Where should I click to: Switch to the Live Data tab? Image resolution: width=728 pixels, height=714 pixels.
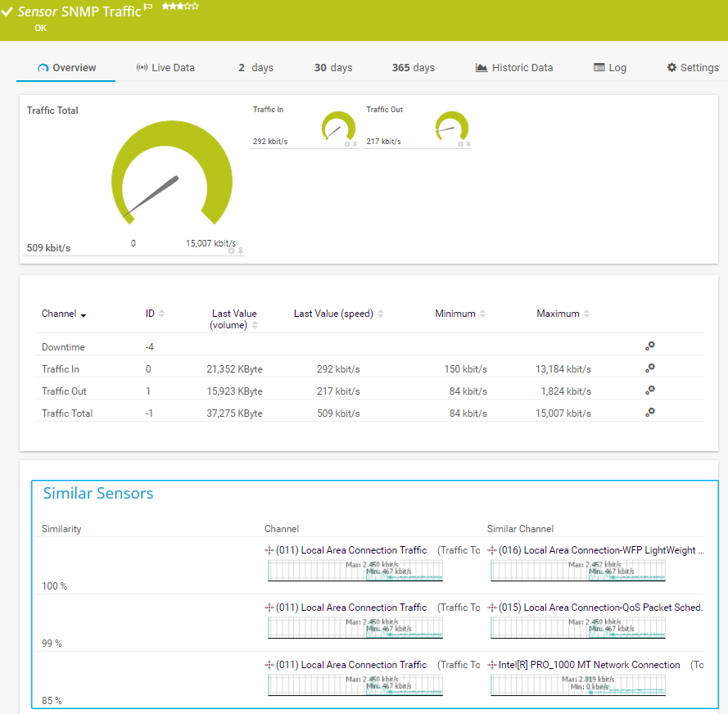pos(165,68)
